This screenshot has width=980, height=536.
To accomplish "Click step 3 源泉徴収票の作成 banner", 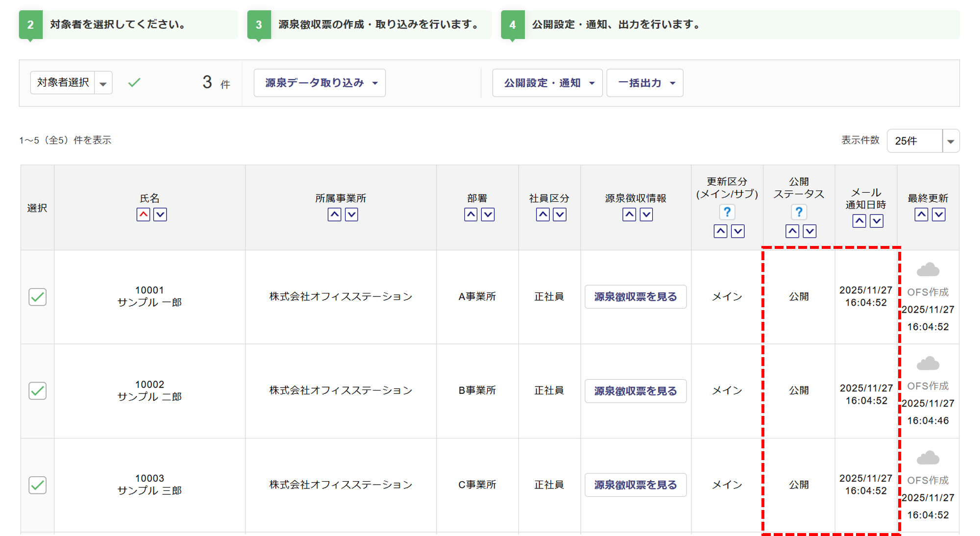I will (369, 24).
